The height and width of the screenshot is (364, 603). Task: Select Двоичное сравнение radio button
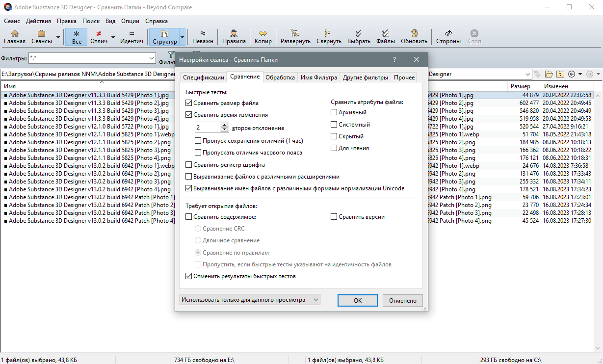click(x=198, y=240)
